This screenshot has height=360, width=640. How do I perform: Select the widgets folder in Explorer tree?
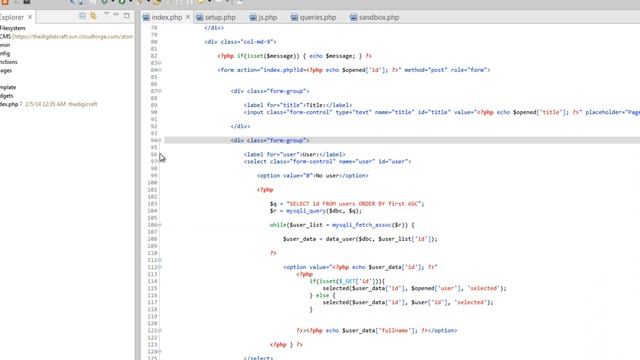click(7, 96)
